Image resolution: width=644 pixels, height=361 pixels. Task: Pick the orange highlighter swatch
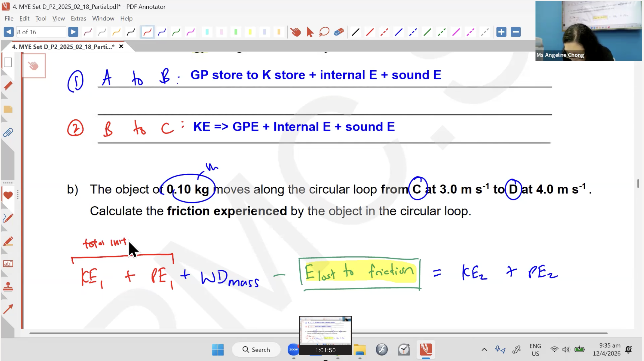tap(279, 32)
